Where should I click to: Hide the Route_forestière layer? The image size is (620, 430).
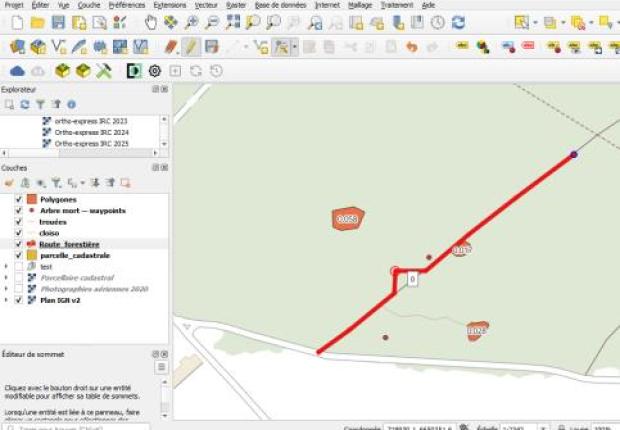[18, 244]
